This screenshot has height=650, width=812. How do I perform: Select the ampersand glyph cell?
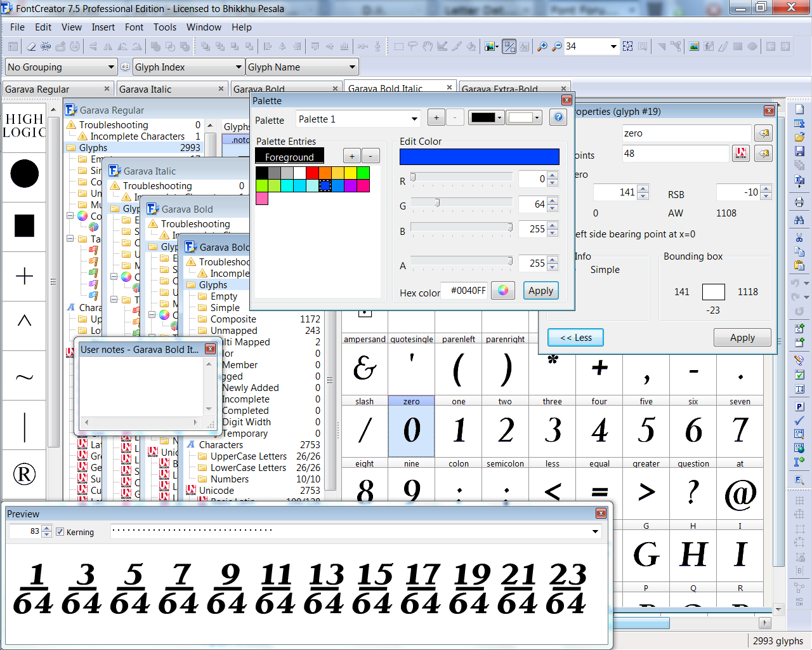coord(364,364)
